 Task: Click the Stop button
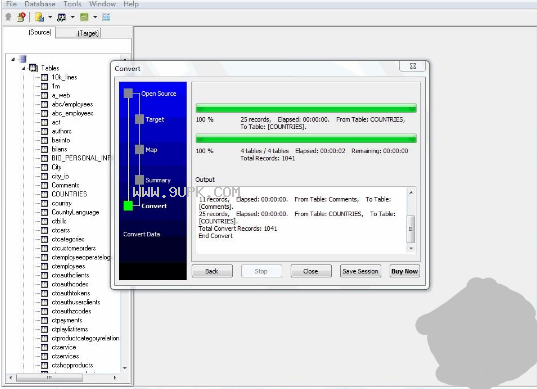click(261, 271)
